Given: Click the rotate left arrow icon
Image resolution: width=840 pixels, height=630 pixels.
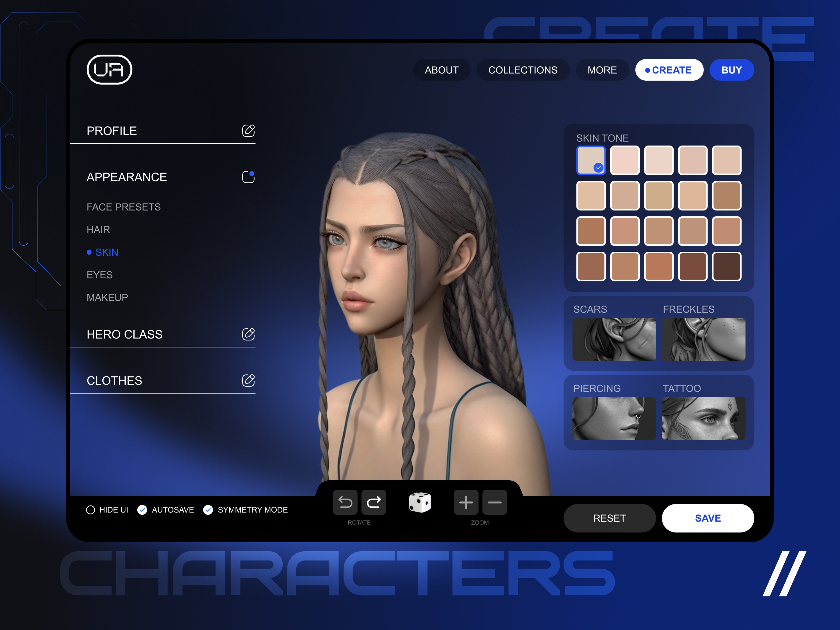Looking at the screenshot, I should pyautogui.click(x=345, y=502).
